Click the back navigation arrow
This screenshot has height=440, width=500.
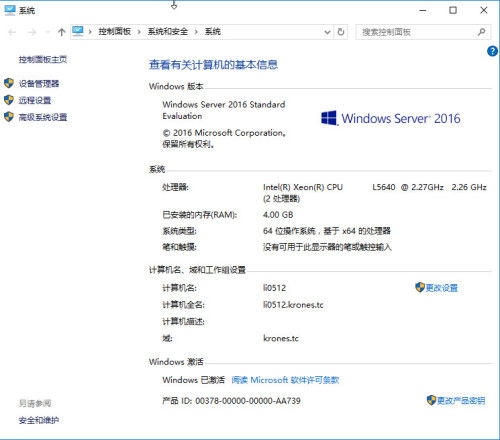tap(12, 32)
